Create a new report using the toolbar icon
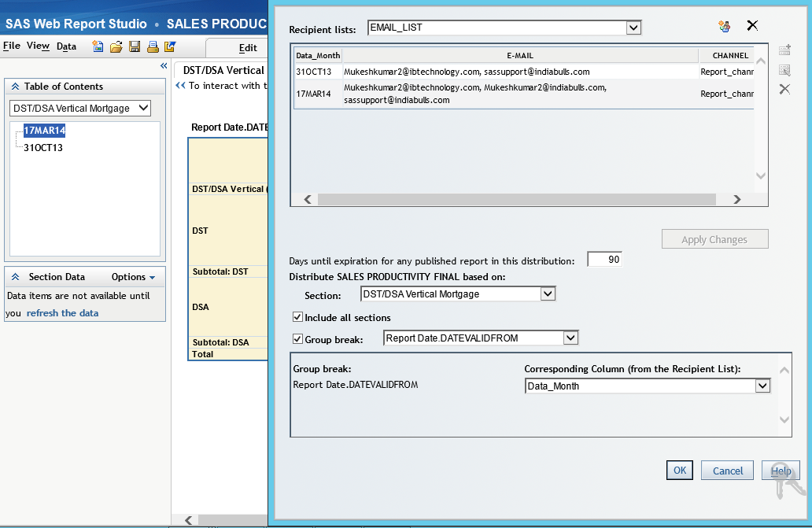Image resolution: width=812 pixels, height=528 pixels. point(97,47)
